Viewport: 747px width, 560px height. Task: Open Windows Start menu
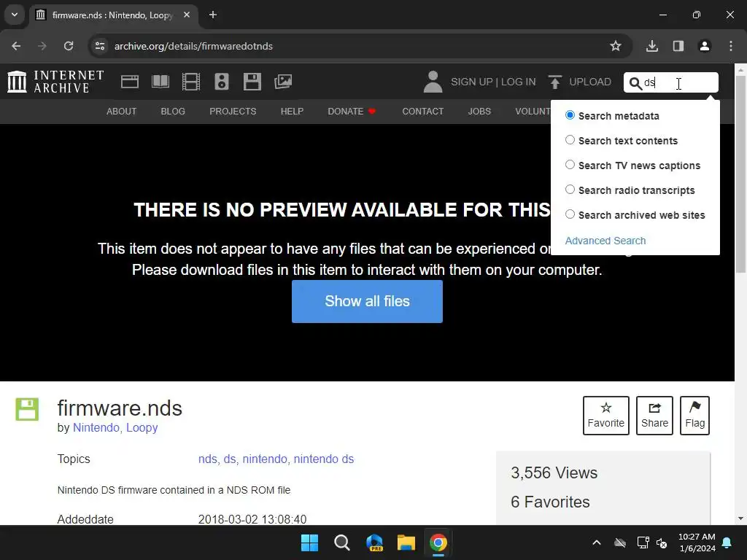coord(309,542)
